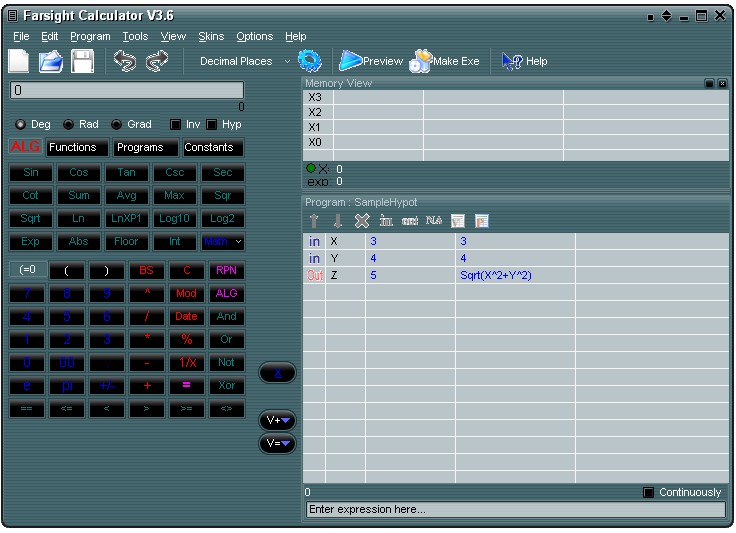Click the Mod operator button
736x533 pixels.
pos(186,293)
